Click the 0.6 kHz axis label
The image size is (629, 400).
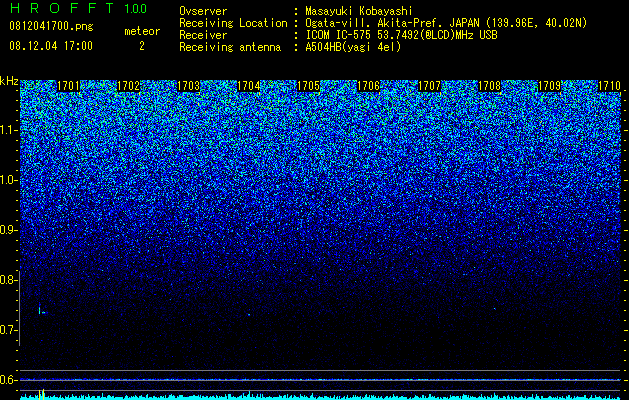(x=8, y=380)
